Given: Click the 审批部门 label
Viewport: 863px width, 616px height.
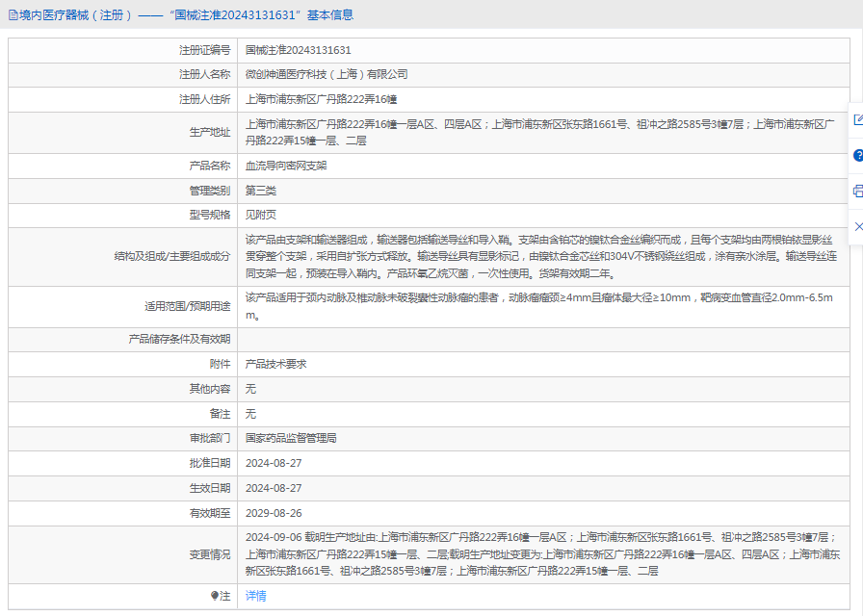Looking at the screenshot, I should 210,438.
